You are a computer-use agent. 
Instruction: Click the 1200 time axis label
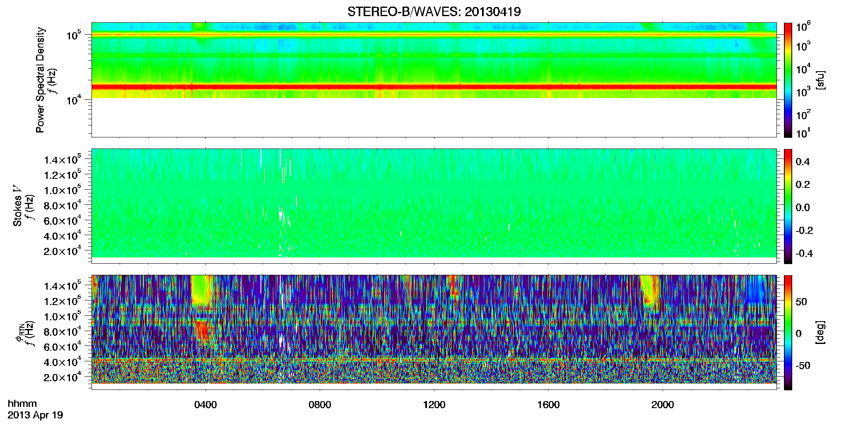[x=434, y=405]
